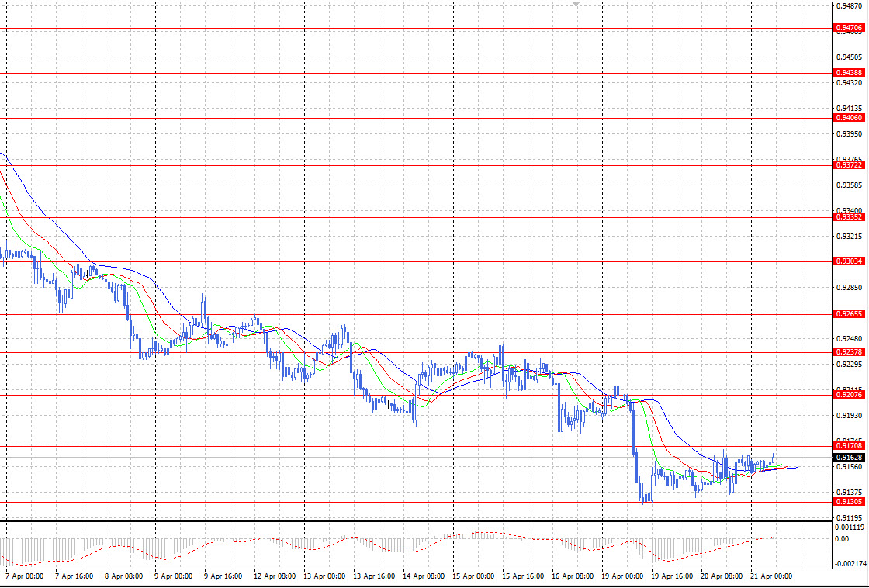Click the 19 Apr 00:00 time label

point(622,576)
